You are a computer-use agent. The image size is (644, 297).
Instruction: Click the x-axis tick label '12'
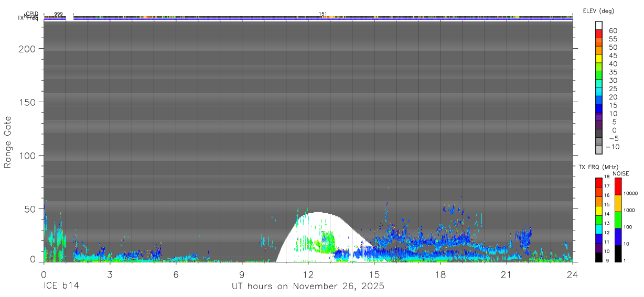308,274
